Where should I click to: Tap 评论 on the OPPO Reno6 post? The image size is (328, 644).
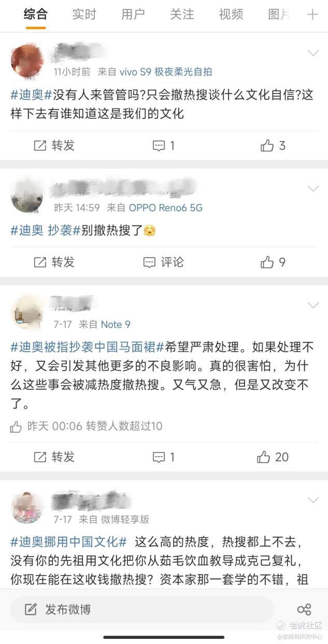coord(164,263)
